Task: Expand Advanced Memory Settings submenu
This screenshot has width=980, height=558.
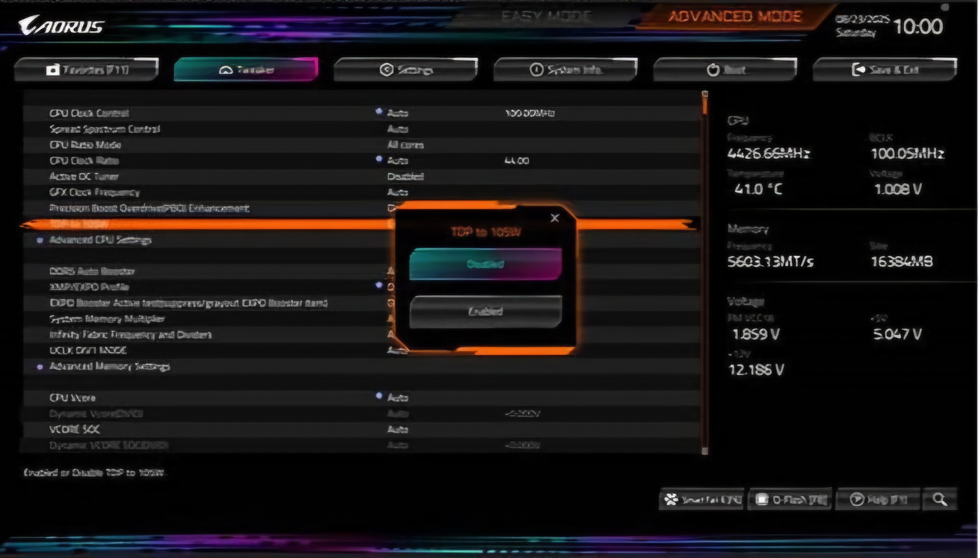Action: coord(109,367)
